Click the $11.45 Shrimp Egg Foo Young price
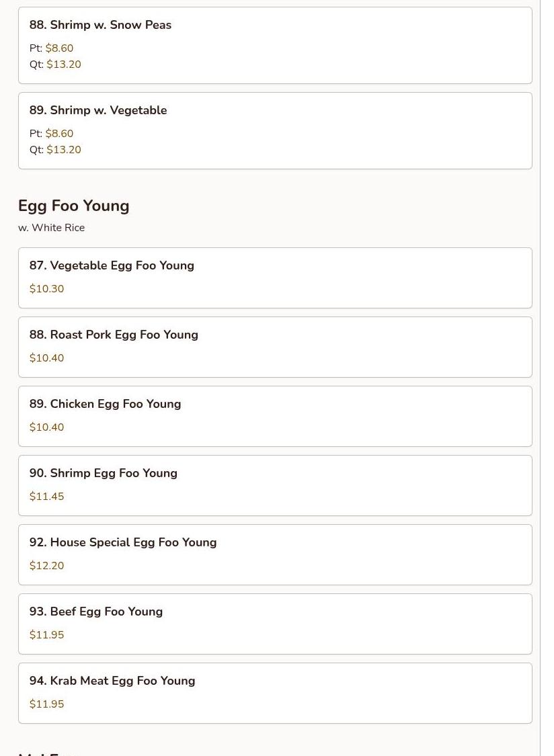This screenshot has height=756, width=554. point(47,497)
